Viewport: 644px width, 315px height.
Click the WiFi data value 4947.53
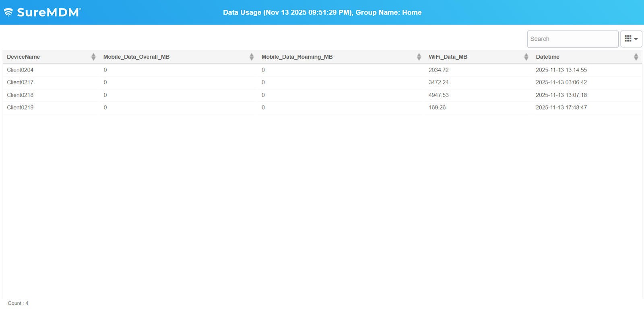[x=438, y=95]
